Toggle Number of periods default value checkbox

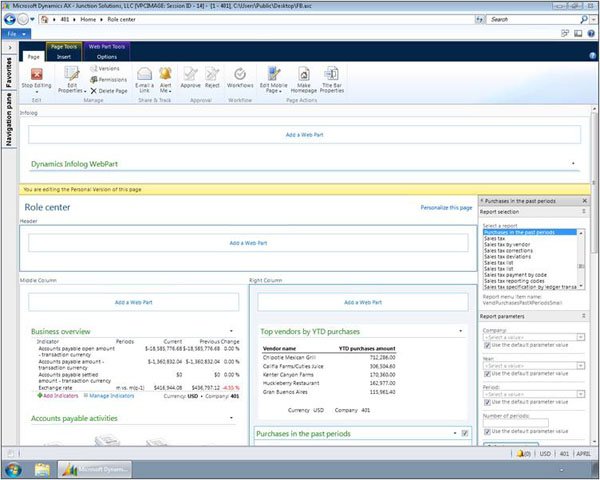point(487,431)
